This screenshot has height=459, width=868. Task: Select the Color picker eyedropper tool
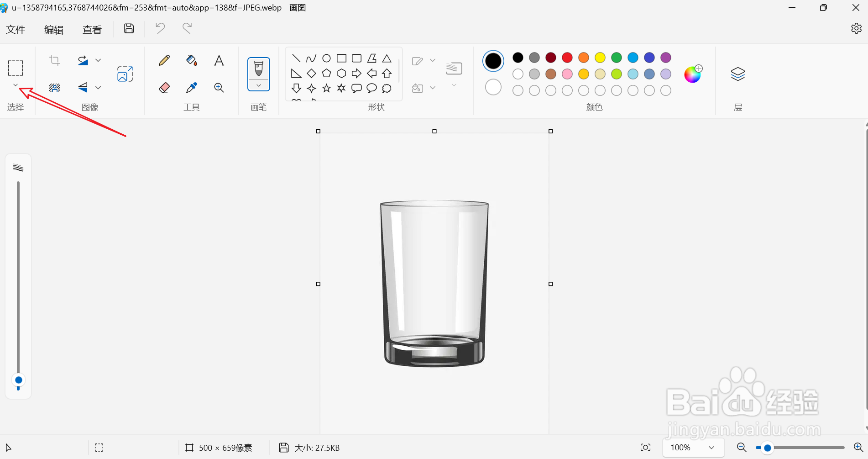[192, 87]
